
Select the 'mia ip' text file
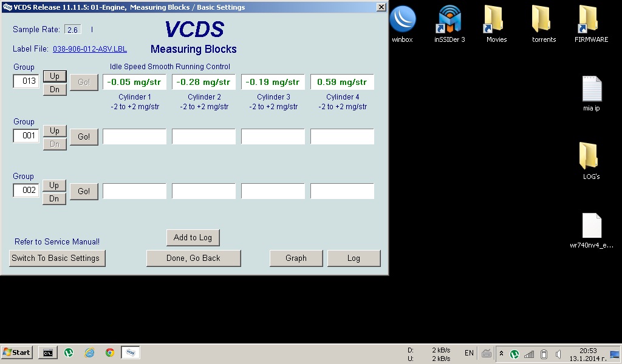(591, 89)
